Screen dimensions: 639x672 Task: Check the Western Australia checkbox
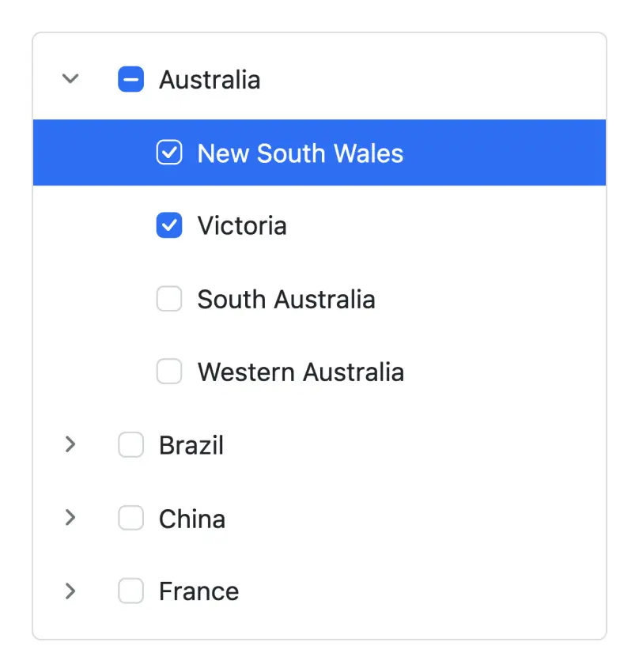pos(169,372)
